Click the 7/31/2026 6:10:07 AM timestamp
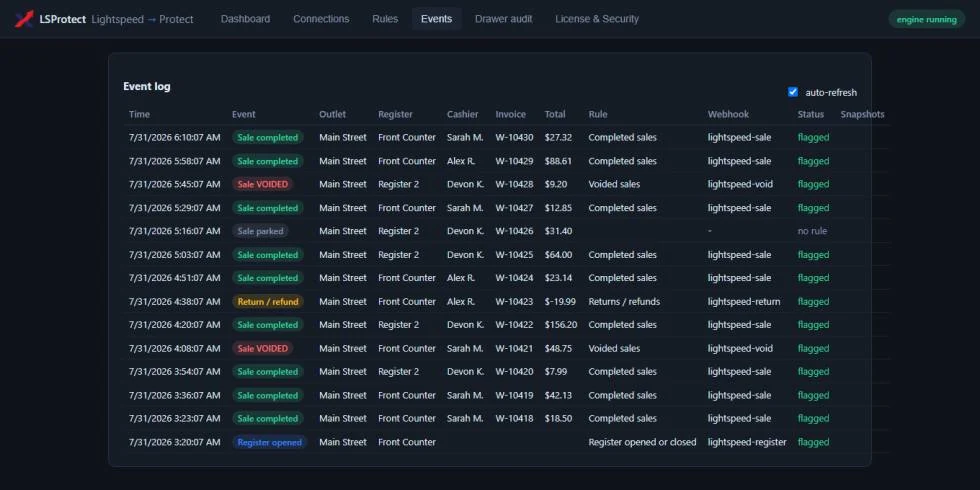 point(174,138)
